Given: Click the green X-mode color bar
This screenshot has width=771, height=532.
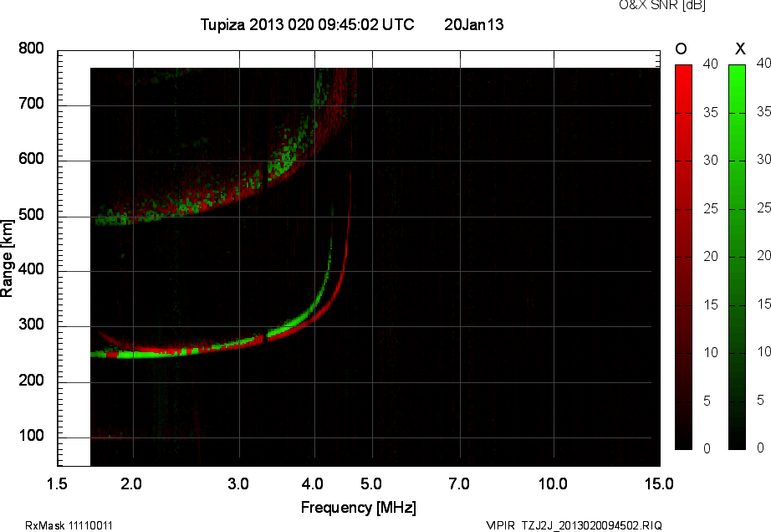Looking at the screenshot, I should (x=737, y=257).
